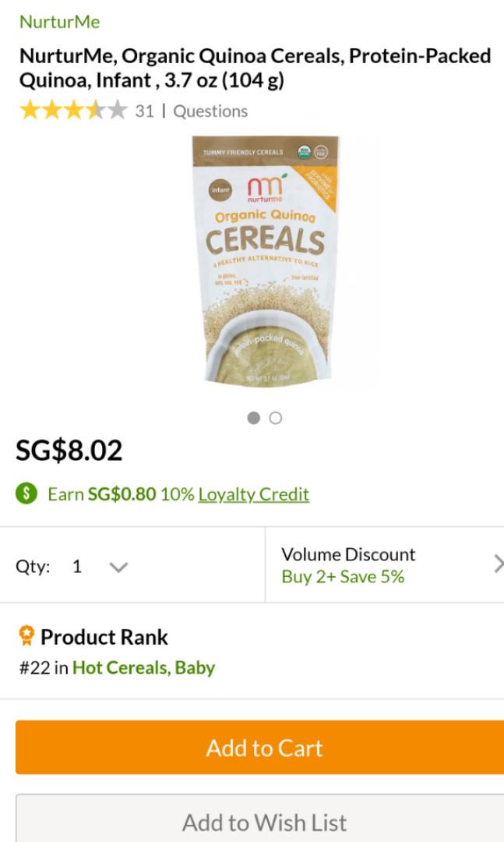The width and height of the screenshot is (504, 842).
Task: Expand Volume Discount Buy 2+ Save 5%
Action: click(348, 566)
